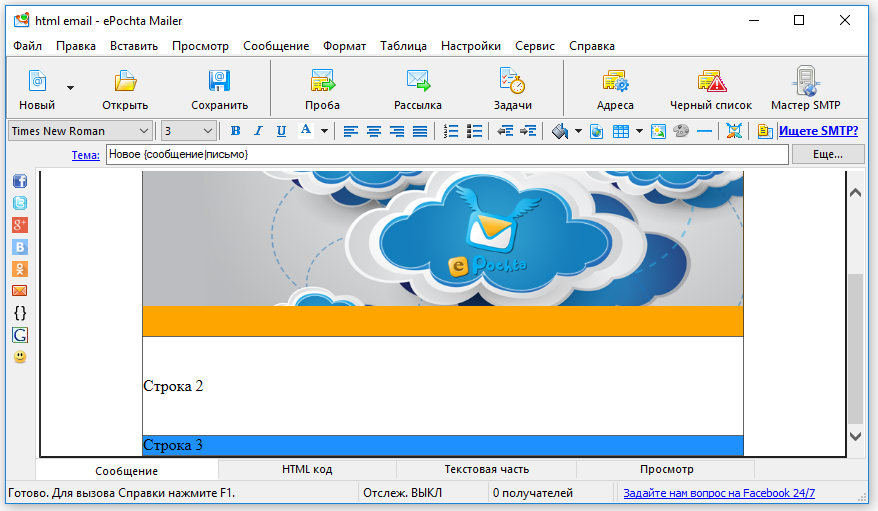
Task: Insert a horizontal line
Action: click(704, 132)
